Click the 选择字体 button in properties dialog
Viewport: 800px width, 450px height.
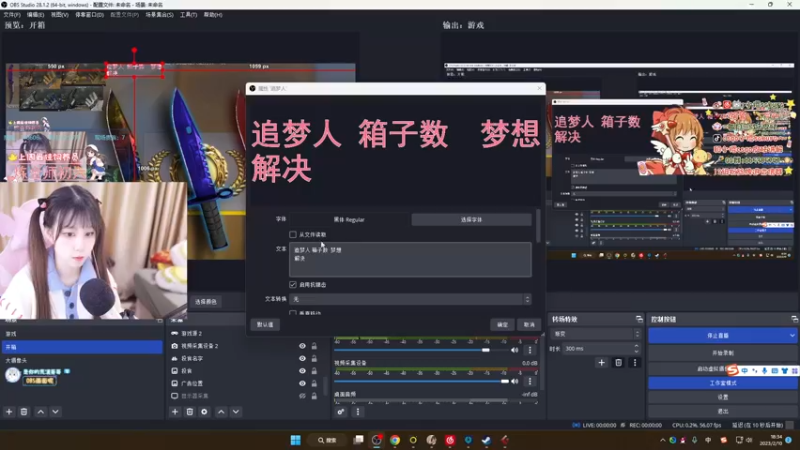pyautogui.click(x=471, y=219)
